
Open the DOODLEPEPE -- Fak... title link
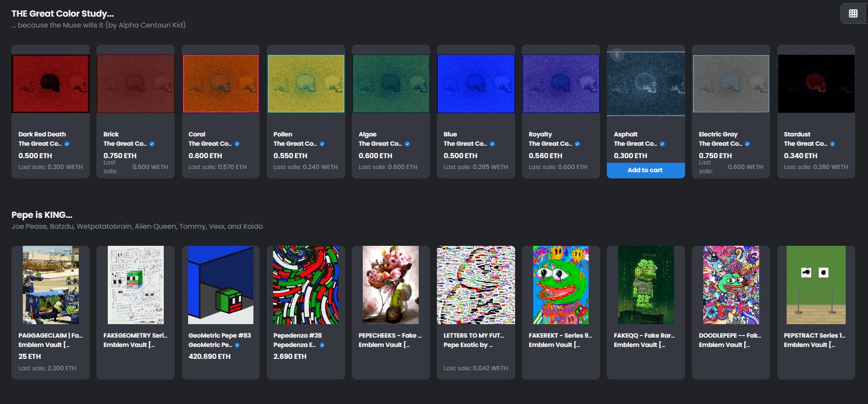(730, 336)
